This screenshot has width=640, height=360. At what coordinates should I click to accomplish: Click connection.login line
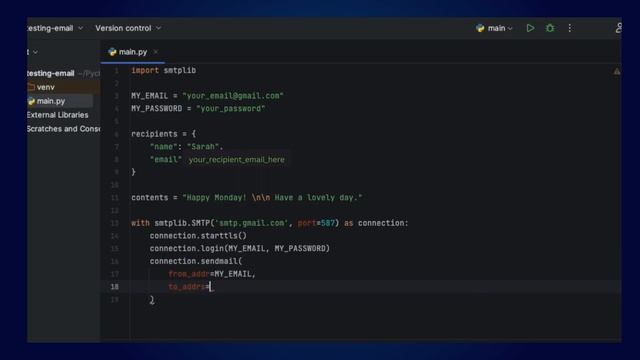[x=240, y=249]
